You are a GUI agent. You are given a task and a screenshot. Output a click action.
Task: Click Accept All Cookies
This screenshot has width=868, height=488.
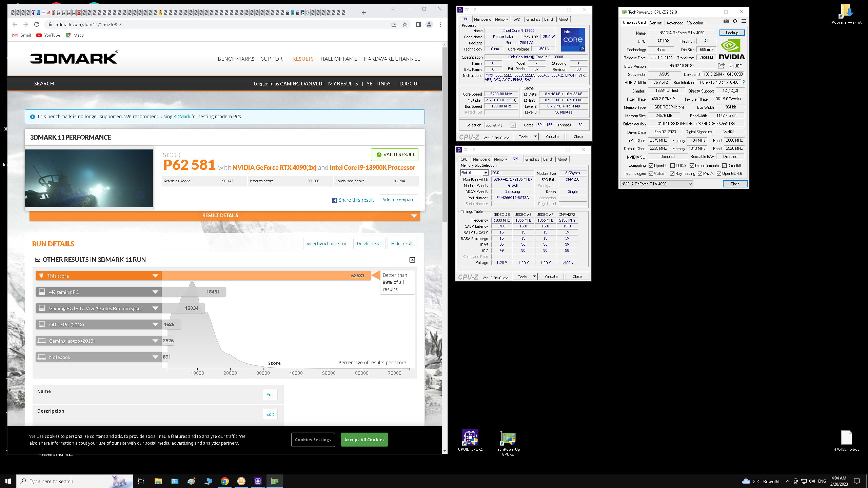[x=364, y=440]
